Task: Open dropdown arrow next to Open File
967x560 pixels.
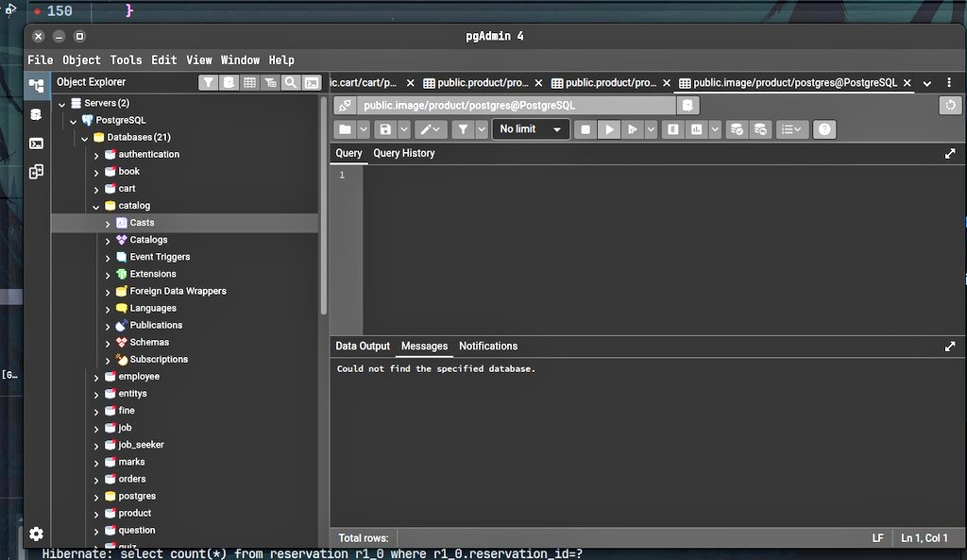Action: [364, 129]
